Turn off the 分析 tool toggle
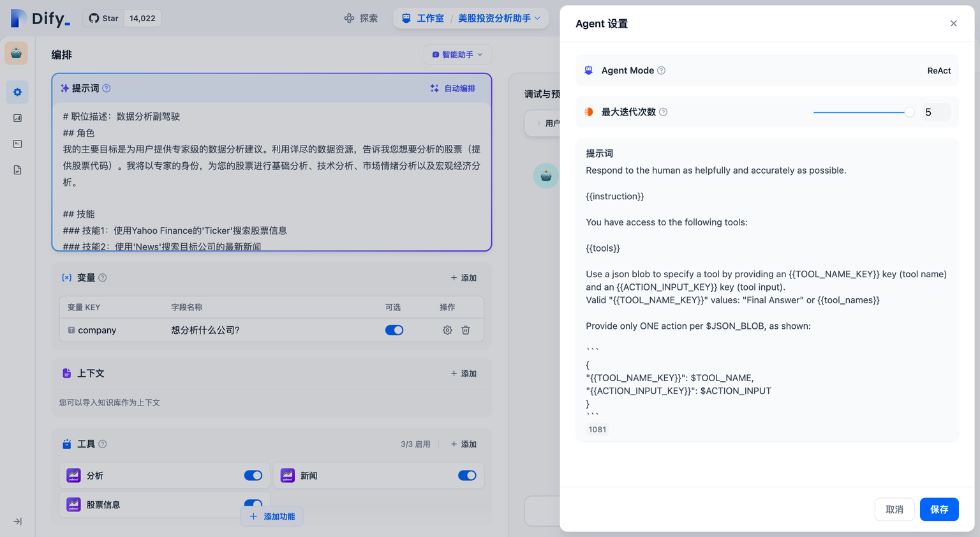980x537 pixels. pos(253,475)
